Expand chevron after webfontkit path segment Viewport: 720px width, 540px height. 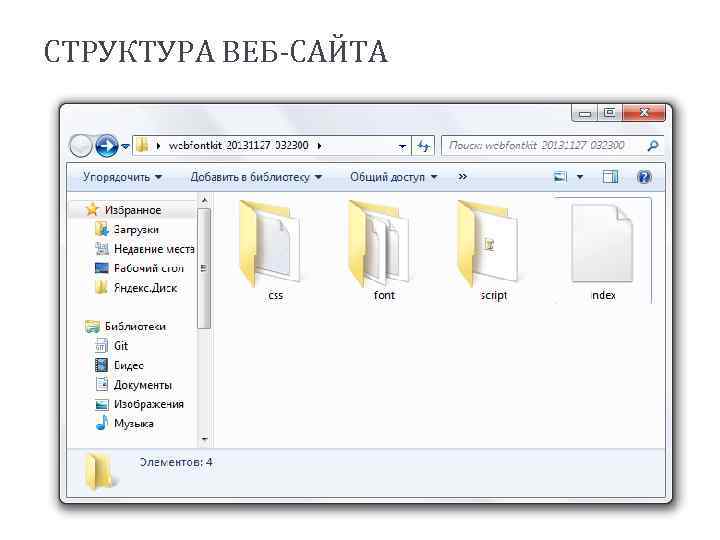[320, 146]
